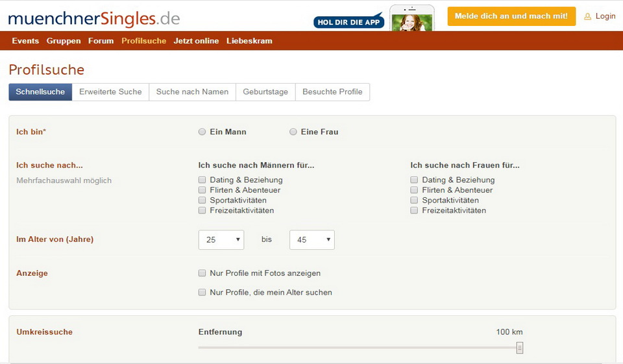Click the muenchnerSingles.de logo
623x364 pixels.
pos(94,18)
